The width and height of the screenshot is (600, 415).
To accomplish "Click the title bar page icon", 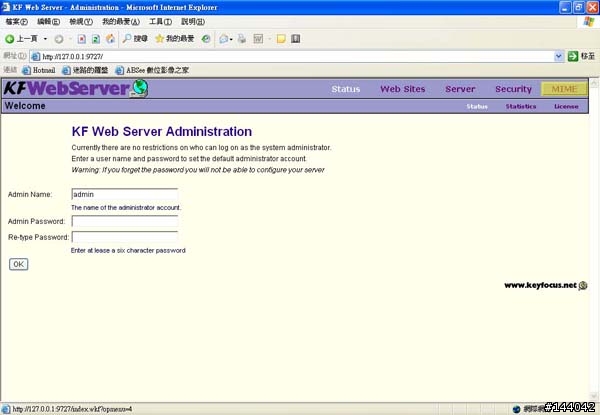I will [x=6, y=7].
